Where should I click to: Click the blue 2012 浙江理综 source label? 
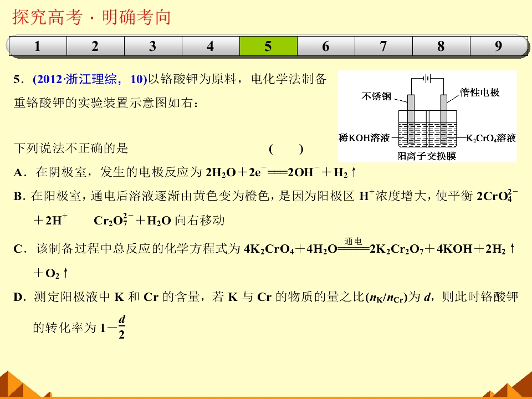[x=90, y=79]
